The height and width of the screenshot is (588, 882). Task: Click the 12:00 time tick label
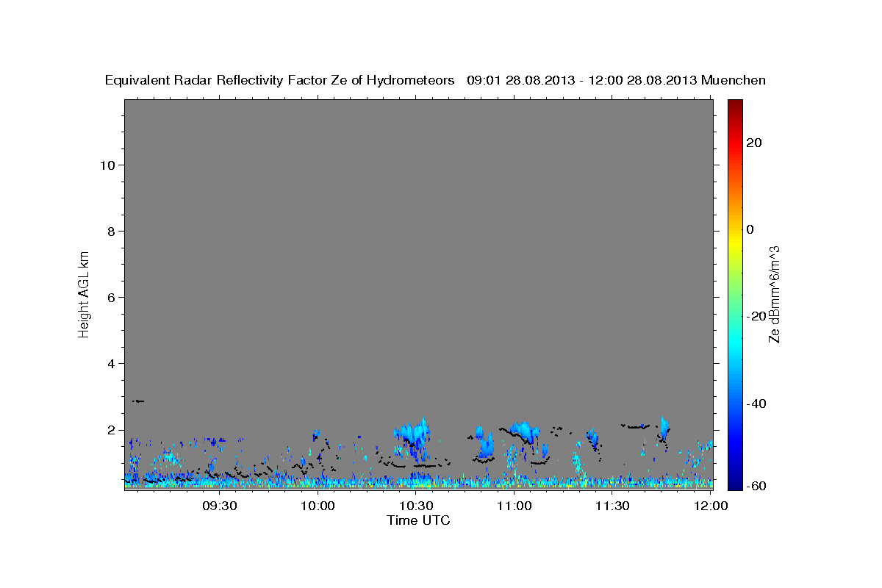point(711,506)
